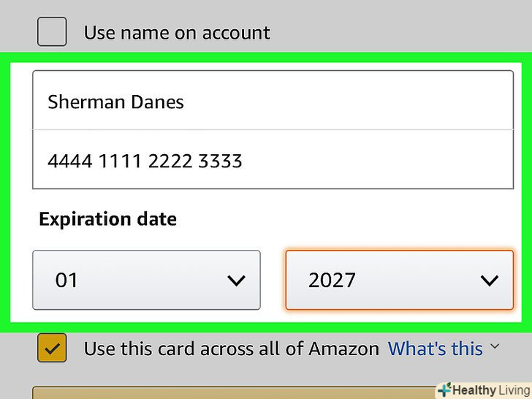This screenshot has width=532, height=399.
Task: Click the "Use this card across all of Amazon" label
Action: 231,349
